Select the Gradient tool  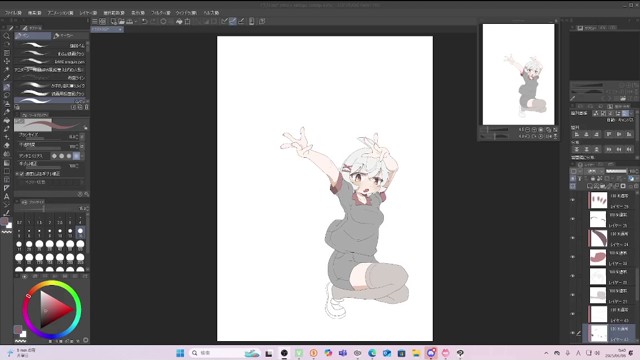pyautogui.click(x=7, y=162)
